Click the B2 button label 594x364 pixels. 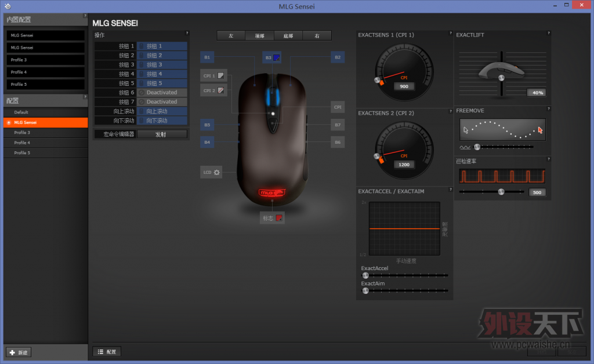click(338, 57)
